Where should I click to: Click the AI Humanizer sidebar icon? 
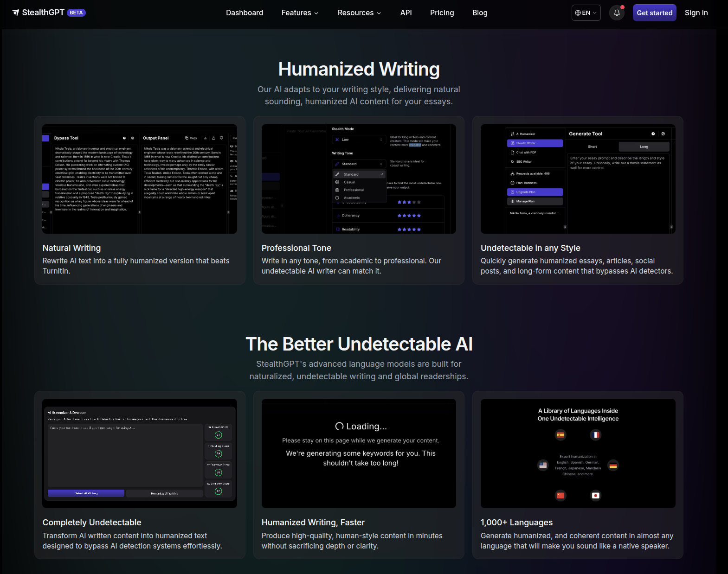512,134
